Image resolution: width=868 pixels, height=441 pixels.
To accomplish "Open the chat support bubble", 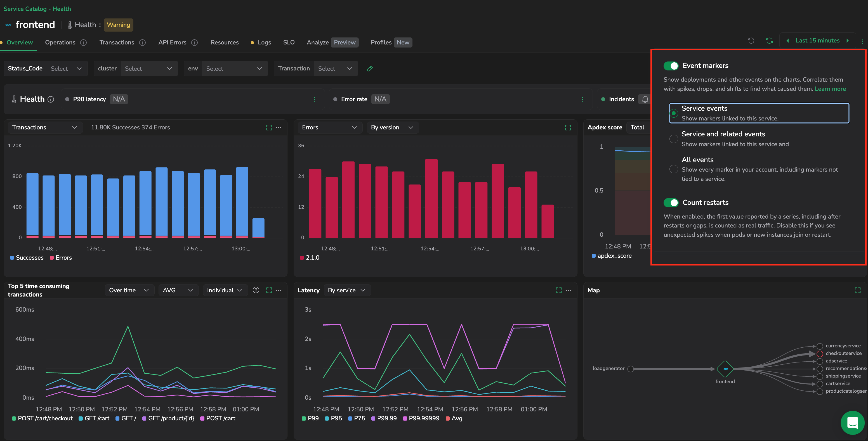I will (x=852, y=423).
